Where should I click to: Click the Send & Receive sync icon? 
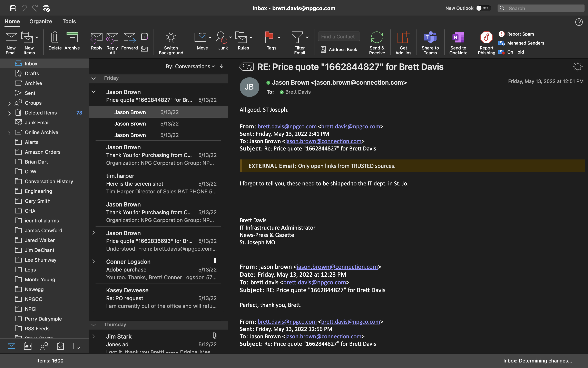pos(377,37)
